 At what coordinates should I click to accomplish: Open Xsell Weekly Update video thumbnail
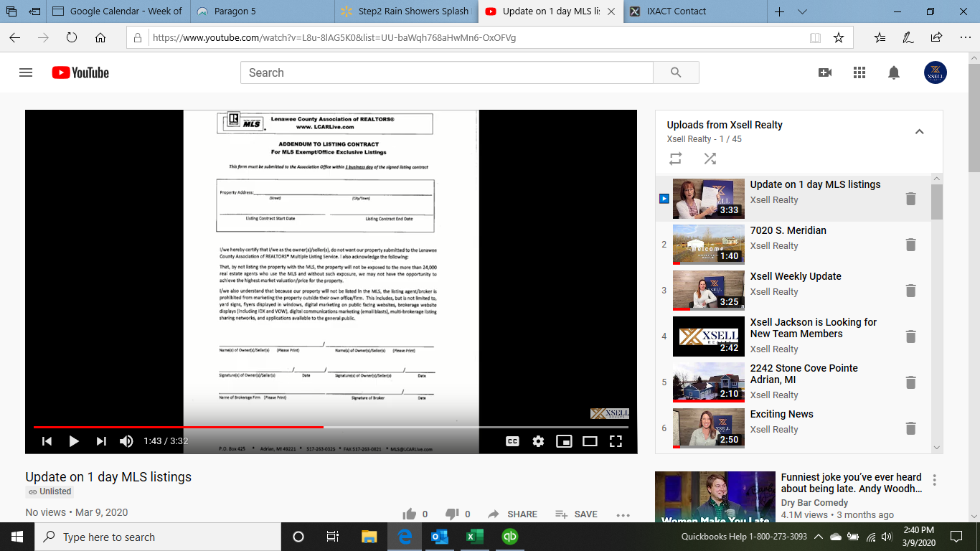[x=708, y=291]
